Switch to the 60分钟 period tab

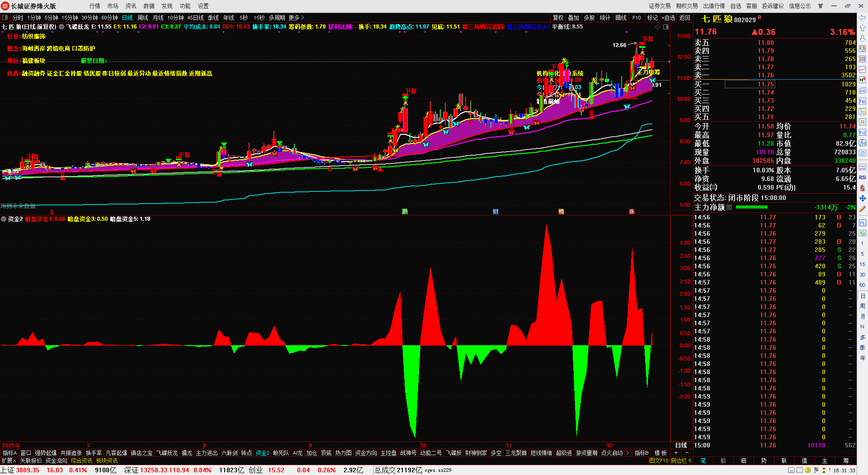(x=110, y=18)
